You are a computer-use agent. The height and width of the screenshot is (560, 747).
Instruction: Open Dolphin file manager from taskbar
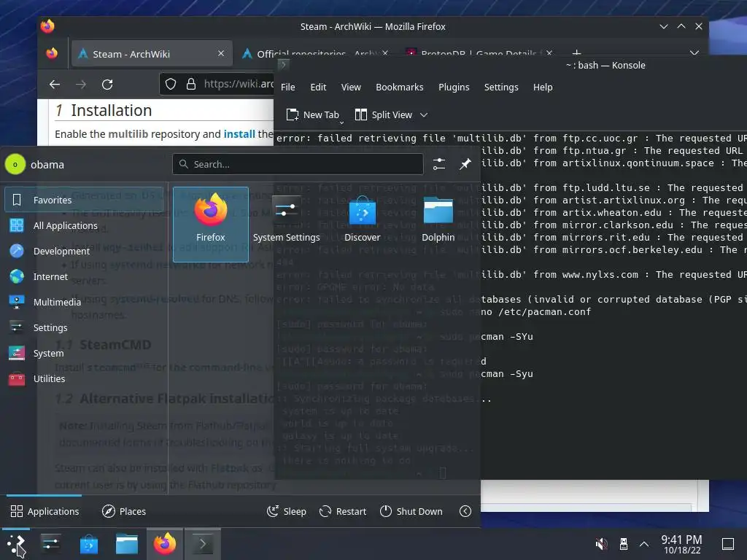[x=127, y=544]
